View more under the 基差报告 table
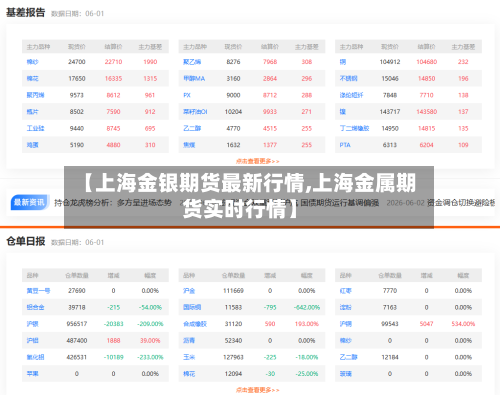Image resolution: width=500 pixels, height=395 pixels. pos(257,161)
